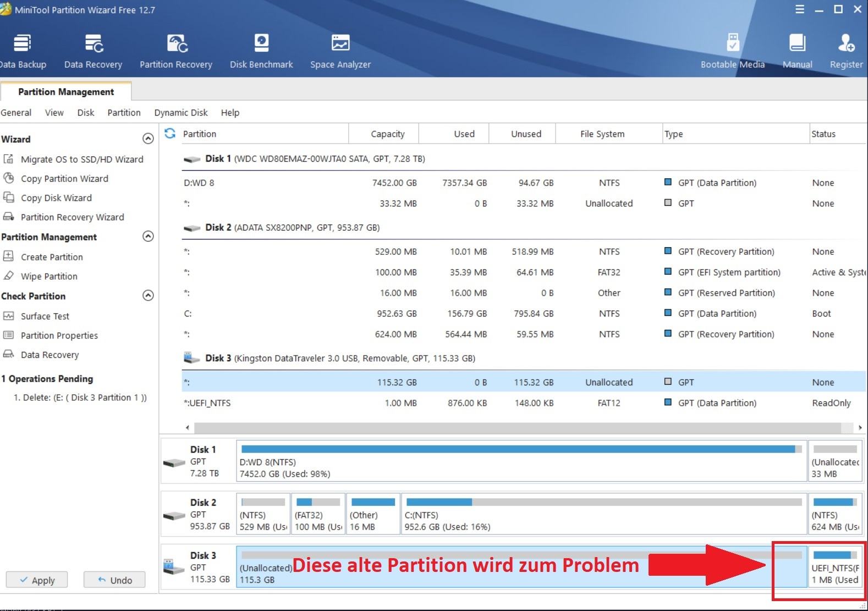Undo the last pending operation
868x611 pixels.
114,580
